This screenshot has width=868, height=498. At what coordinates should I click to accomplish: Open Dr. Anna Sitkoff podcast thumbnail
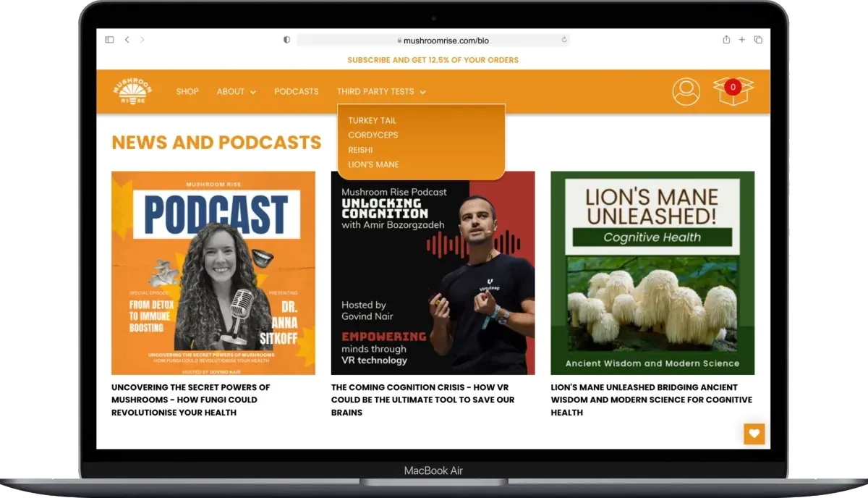pos(213,273)
